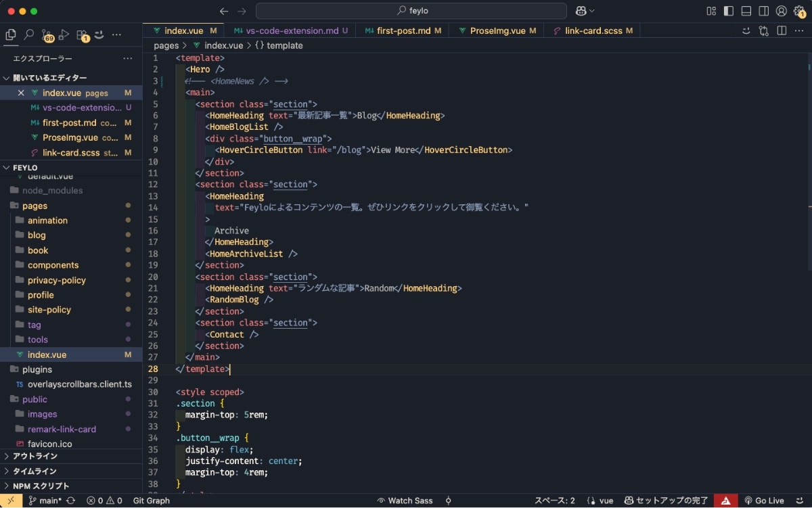Screen dimensions: 812x508
Task: Select link-card.scss in open editors list
Action: [71, 152]
